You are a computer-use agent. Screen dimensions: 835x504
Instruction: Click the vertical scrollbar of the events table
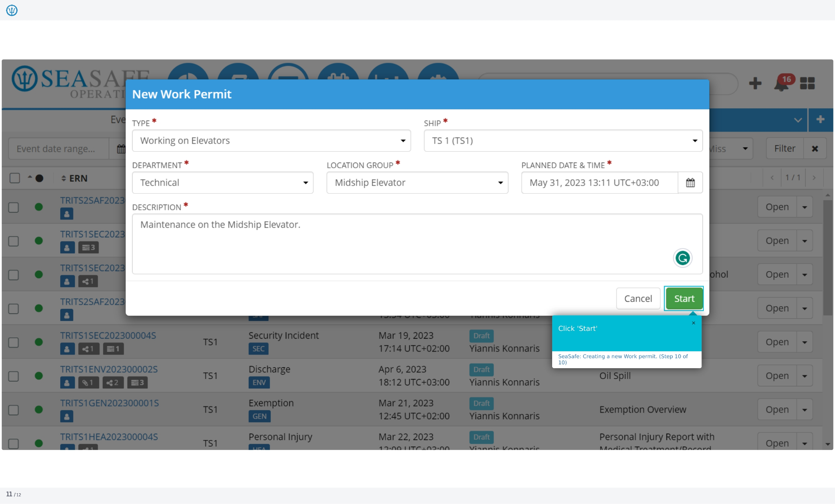pos(828,258)
